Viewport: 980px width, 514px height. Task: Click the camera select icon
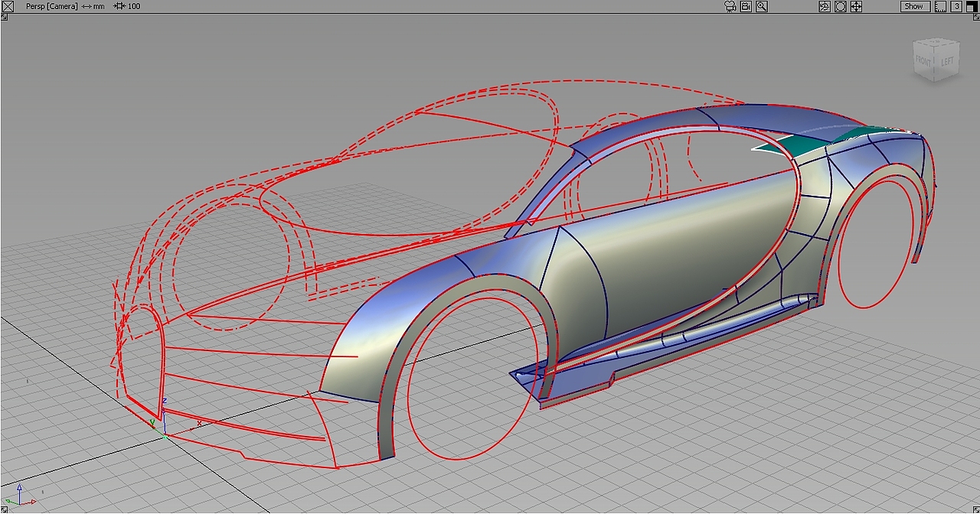click(730, 6)
